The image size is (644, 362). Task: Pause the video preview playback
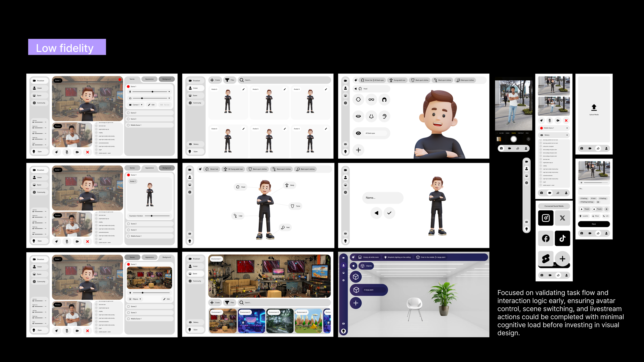(x=581, y=183)
